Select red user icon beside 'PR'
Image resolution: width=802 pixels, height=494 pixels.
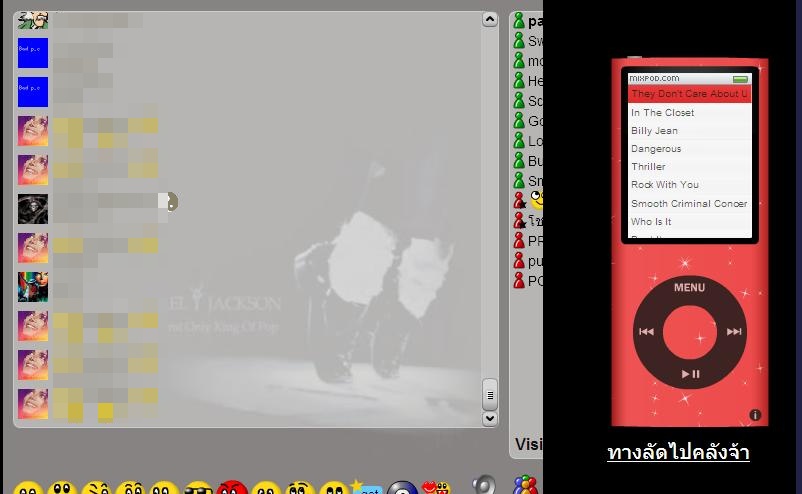(x=519, y=240)
